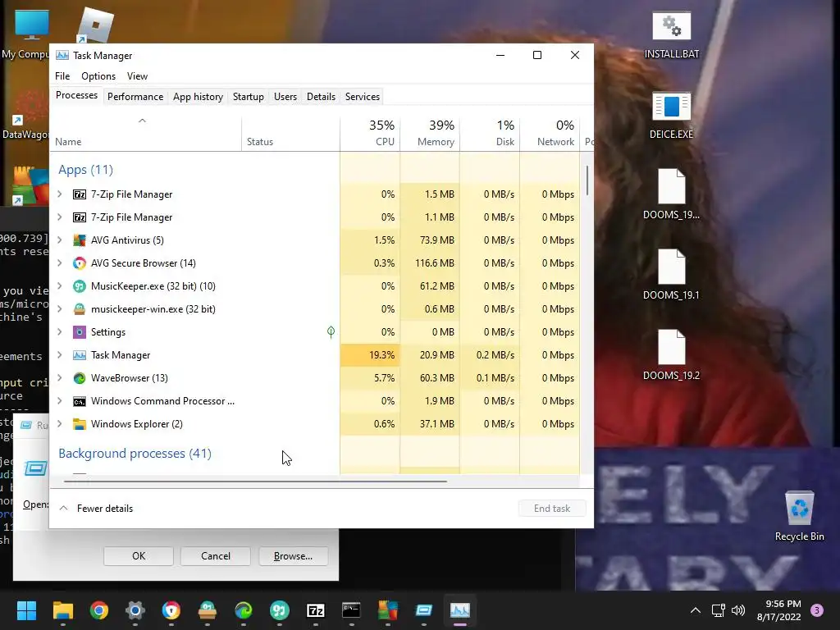Open the Microsoft Edge taskbar icon
The image size is (840, 630).
[x=243, y=610]
